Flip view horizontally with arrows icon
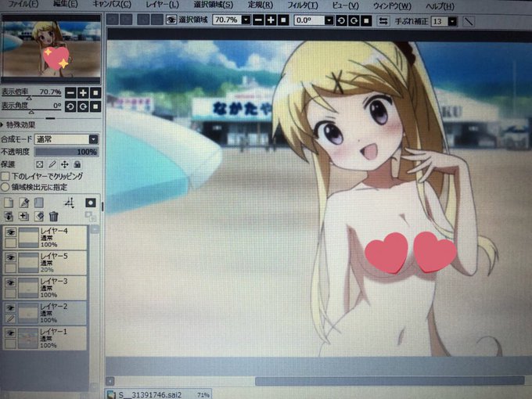 click(383, 21)
